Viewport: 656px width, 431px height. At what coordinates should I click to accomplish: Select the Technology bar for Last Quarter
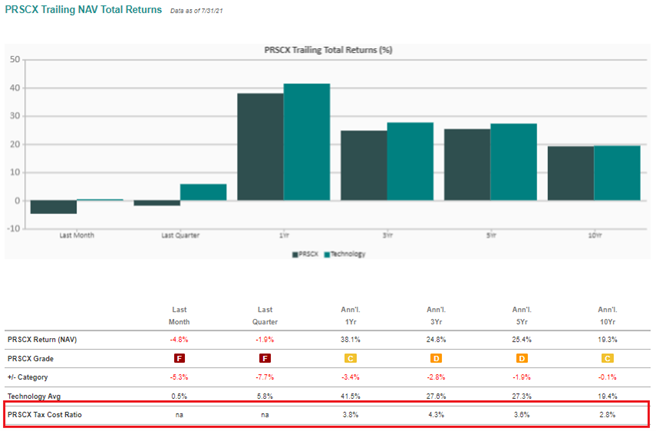point(203,192)
